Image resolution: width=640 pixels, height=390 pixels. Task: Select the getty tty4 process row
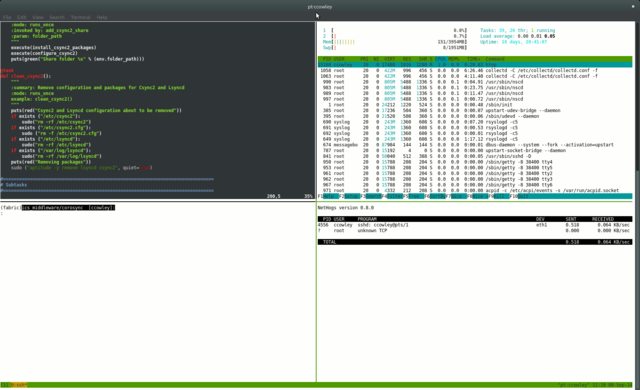pyautogui.click(x=475, y=162)
